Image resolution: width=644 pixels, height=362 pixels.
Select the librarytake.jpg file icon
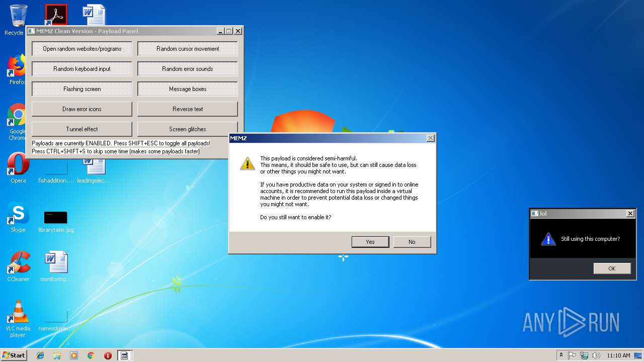(x=56, y=221)
